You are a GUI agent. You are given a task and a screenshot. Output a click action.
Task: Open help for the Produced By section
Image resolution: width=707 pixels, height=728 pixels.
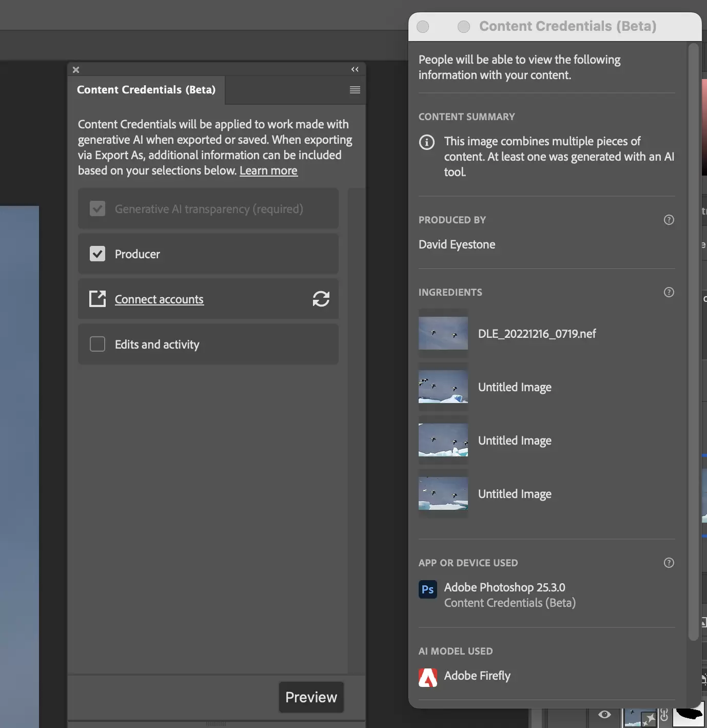point(669,220)
